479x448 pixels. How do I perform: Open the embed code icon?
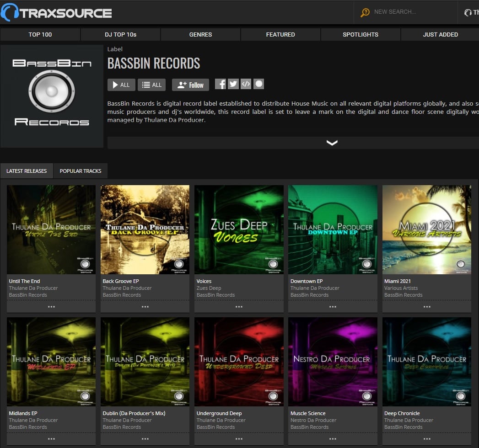(246, 84)
